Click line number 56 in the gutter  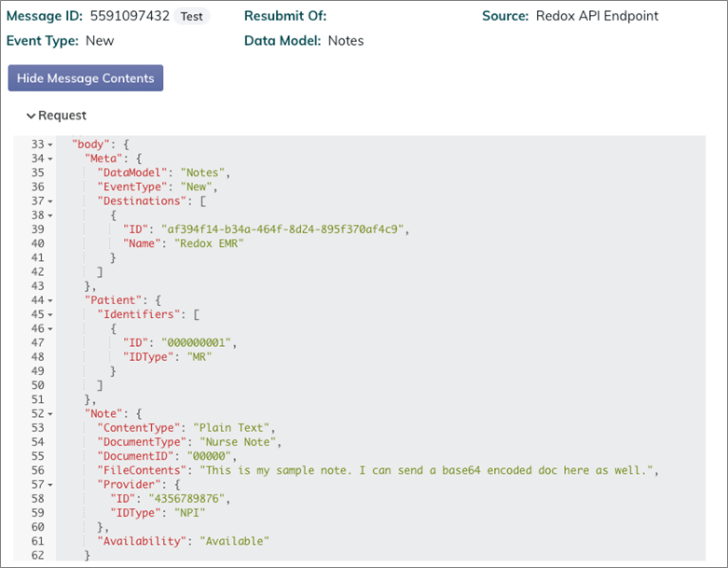click(x=37, y=470)
